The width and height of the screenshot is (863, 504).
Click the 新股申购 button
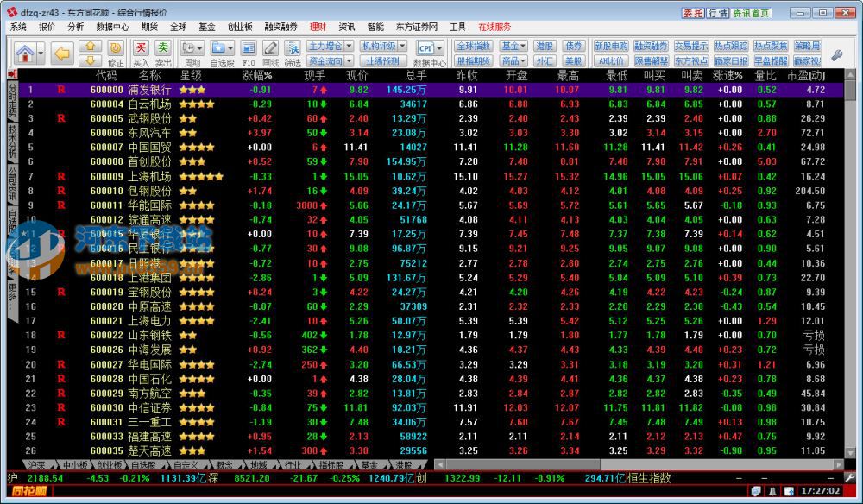(610, 46)
